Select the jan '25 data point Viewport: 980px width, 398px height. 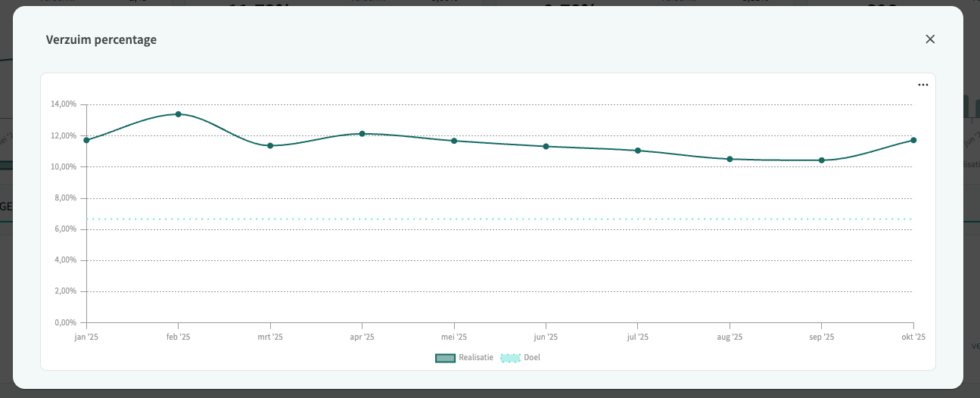tap(86, 140)
